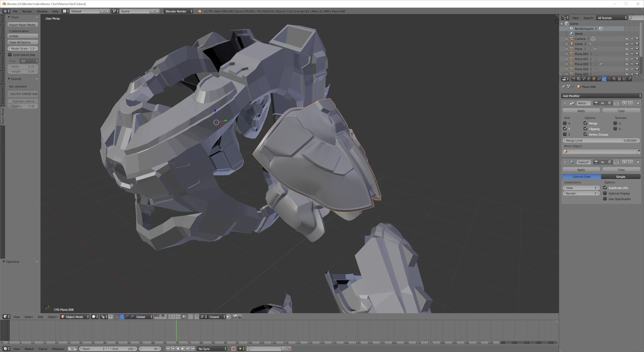Click the Export Paper Model button

pyautogui.click(x=22, y=25)
